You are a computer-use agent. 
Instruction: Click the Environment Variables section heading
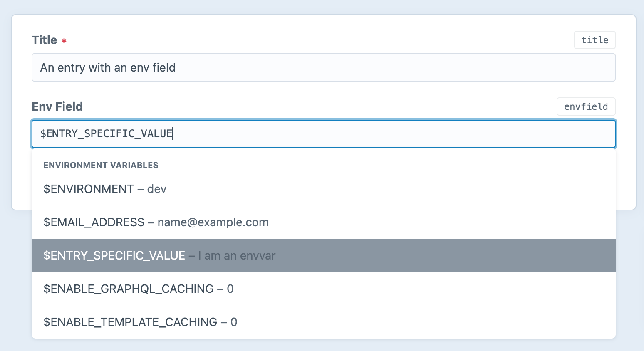[101, 165]
